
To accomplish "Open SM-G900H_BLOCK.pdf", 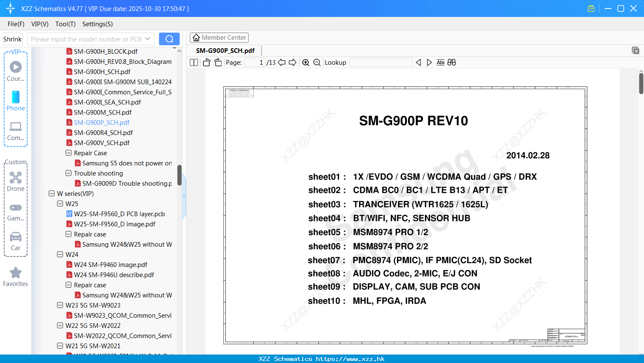I will pyautogui.click(x=106, y=51).
